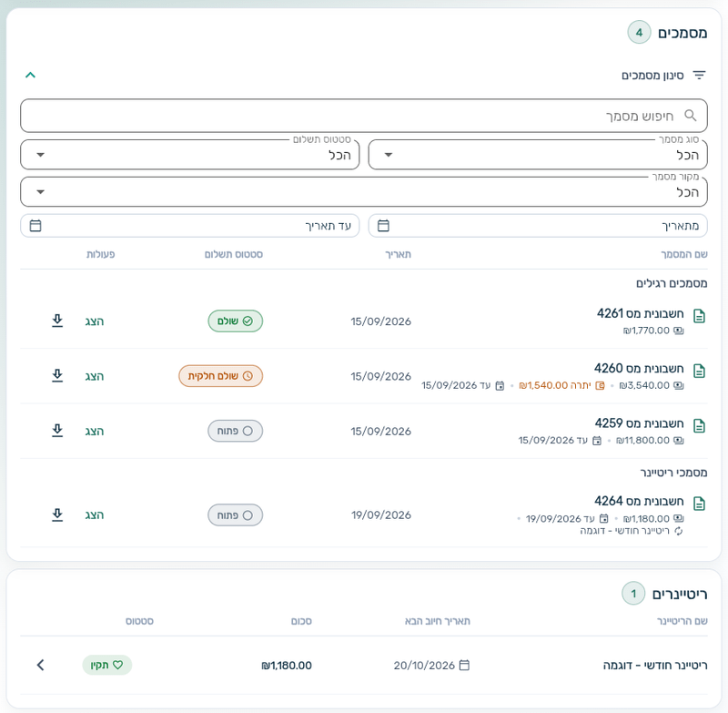The height and width of the screenshot is (713, 728).
Task: Click the תקין retainer status badge
Action: coord(107,665)
